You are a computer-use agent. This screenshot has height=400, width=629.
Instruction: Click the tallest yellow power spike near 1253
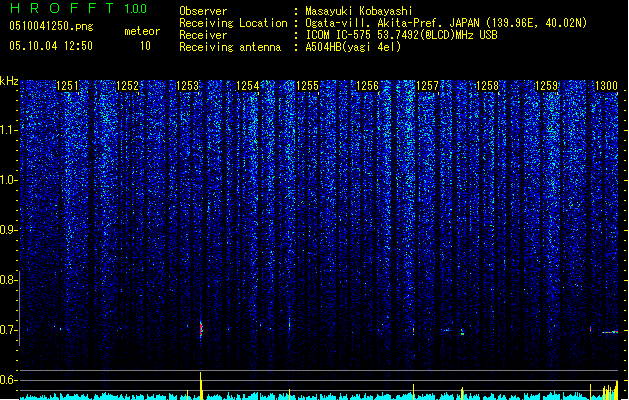tap(201, 386)
